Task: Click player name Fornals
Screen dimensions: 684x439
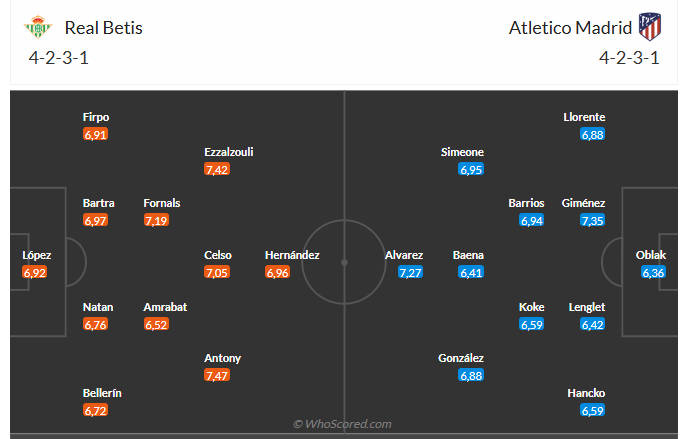Action: pos(162,203)
